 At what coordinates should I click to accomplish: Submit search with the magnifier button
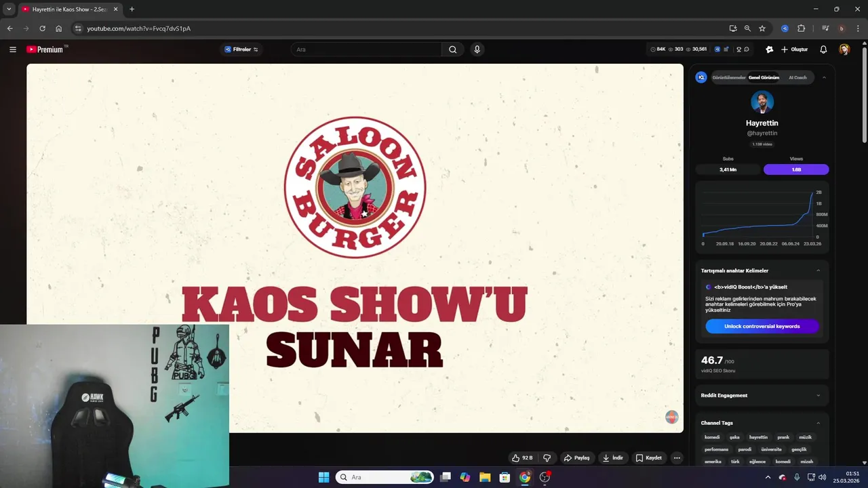[453, 49]
